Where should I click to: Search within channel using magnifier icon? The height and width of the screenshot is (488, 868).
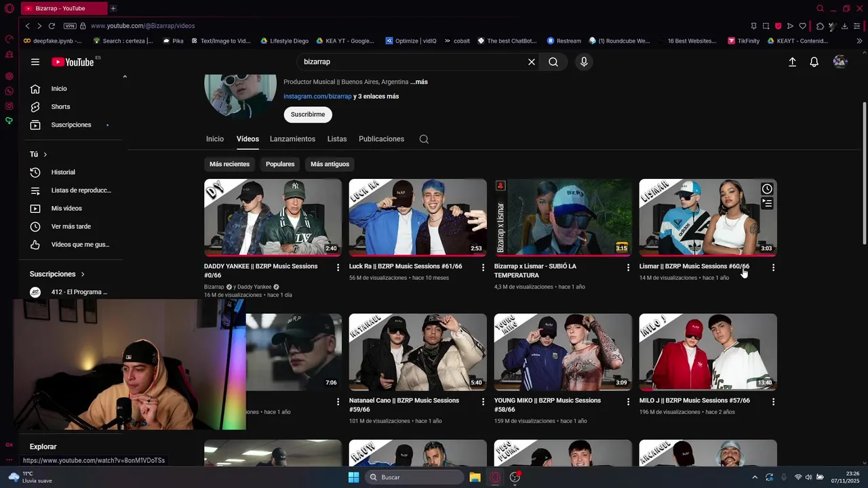pyautogui.click(x=424, y=139)
